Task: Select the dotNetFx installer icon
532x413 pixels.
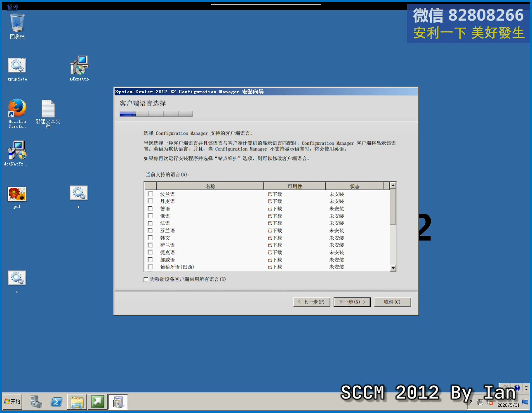Action: (17, 153)
